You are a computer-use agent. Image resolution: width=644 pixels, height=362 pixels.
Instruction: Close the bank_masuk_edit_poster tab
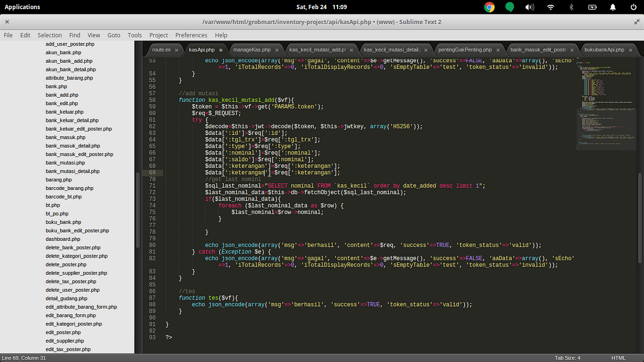(x=571, y=49)
